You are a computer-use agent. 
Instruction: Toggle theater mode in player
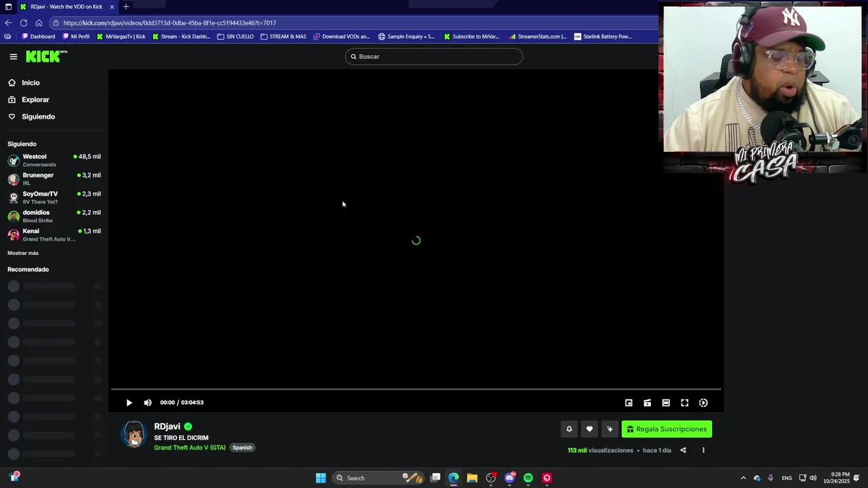tap(666, 403)
